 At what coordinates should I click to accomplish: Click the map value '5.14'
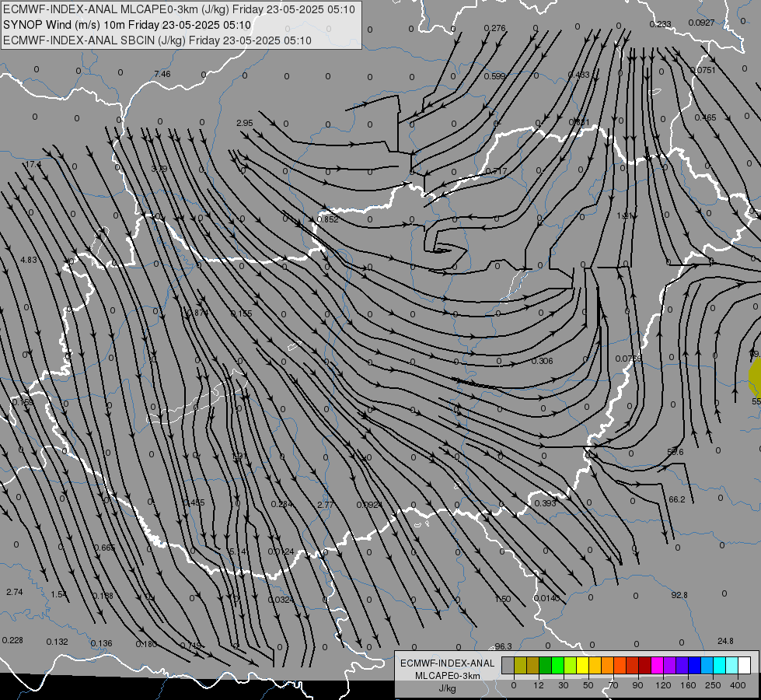click(x=238, y=551)
